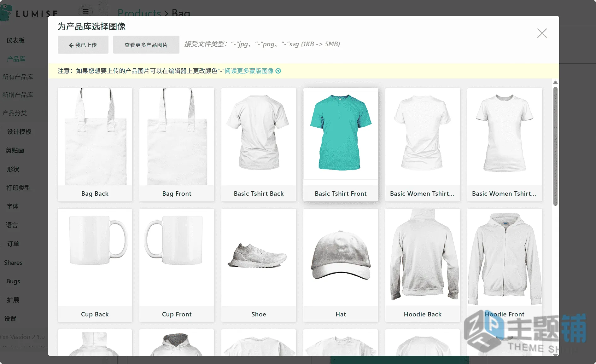Click the Bag Back caption label
This screenshot has width=596, height=364.
coord(95,194)
